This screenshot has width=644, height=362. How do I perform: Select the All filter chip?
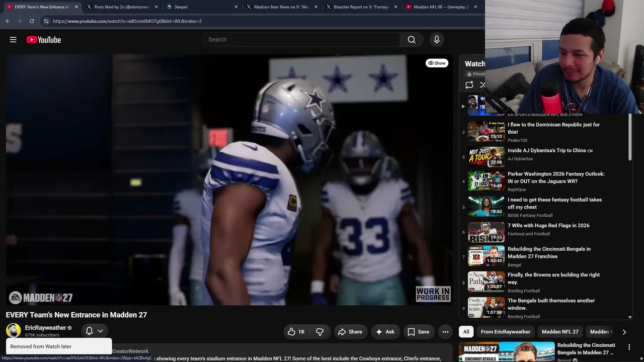click(x=466, y=332)
